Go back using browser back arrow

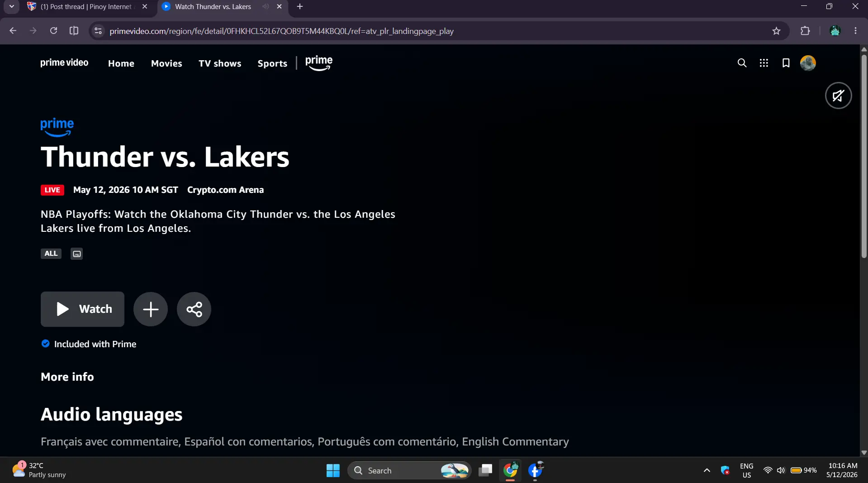(x=13, y=31)
